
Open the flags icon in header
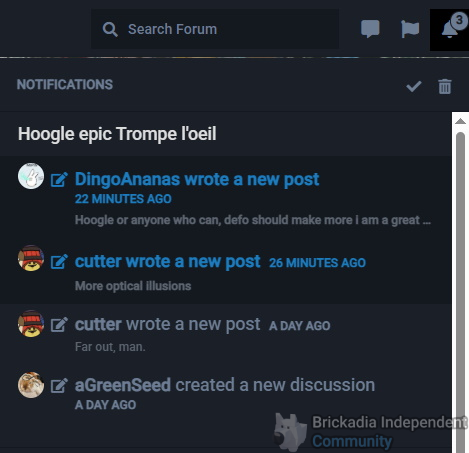click(410, 29)
